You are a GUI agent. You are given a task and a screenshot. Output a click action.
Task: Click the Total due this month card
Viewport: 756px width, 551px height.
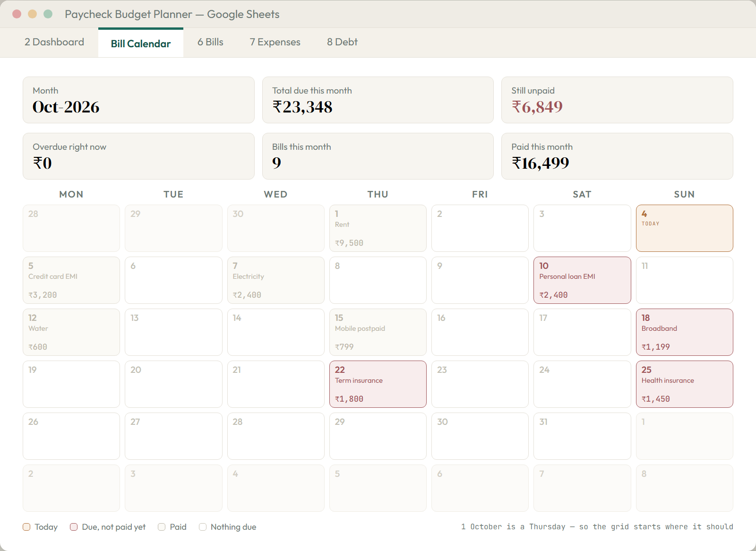tap(378, 100)
